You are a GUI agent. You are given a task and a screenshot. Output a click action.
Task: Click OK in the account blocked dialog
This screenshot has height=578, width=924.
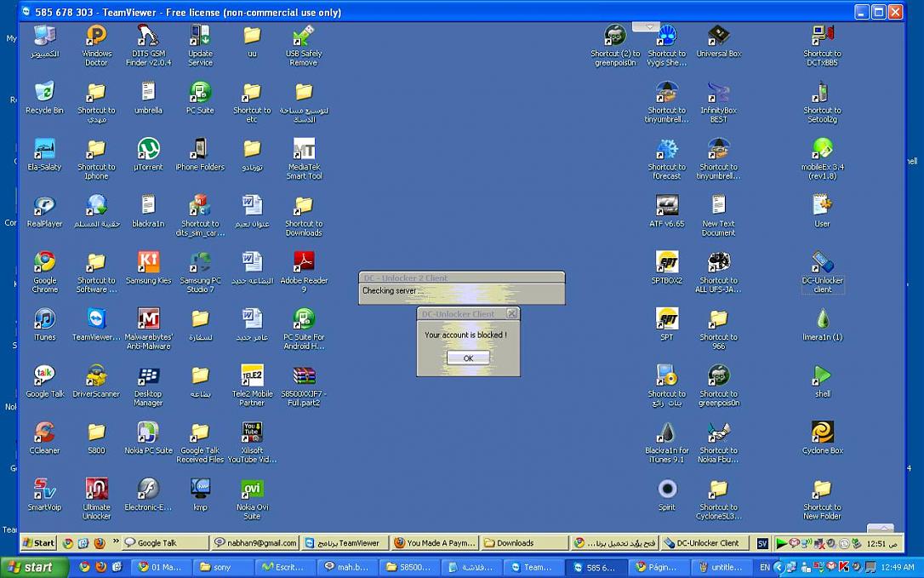(468, 358)
